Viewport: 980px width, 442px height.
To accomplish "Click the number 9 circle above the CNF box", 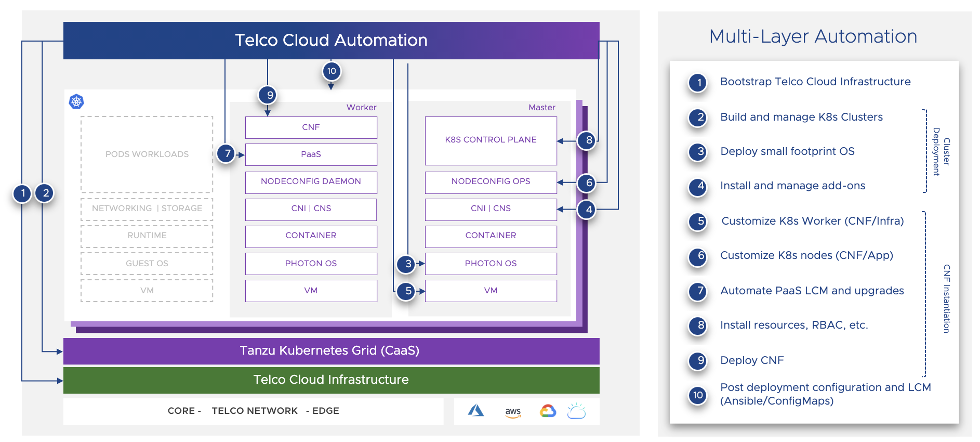I will (268, 95).
